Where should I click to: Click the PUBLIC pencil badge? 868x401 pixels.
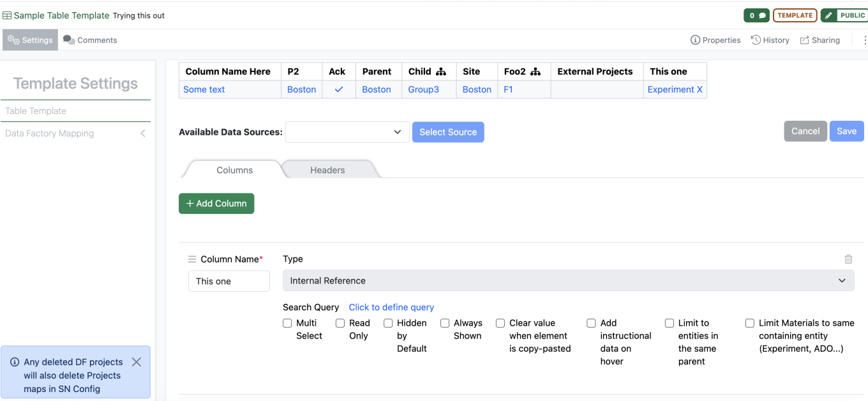[845, 15]
